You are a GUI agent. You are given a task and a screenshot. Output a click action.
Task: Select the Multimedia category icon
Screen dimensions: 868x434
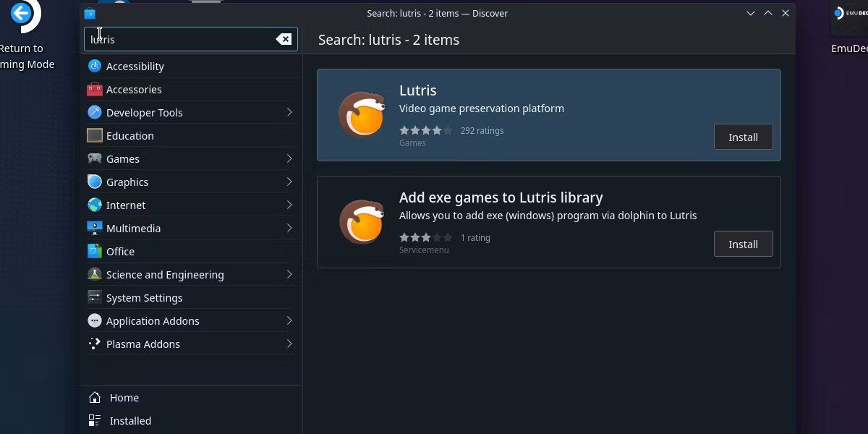tap(95, 228)
